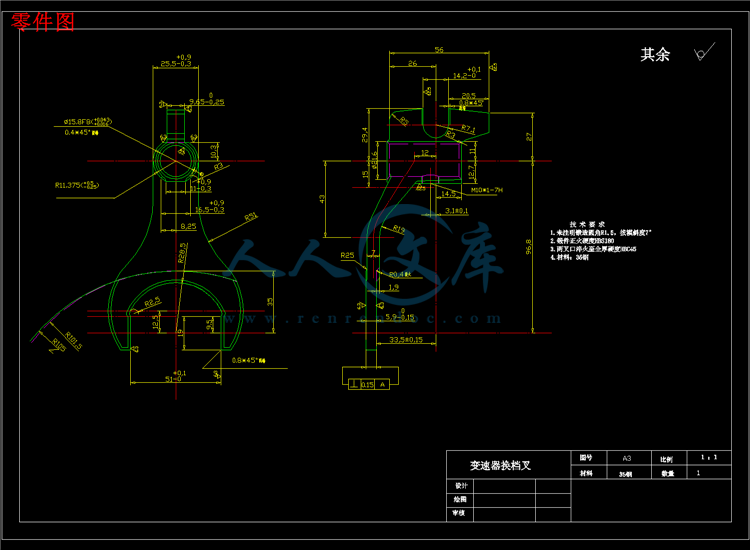Click the 审核 row label
Viewport: 750px width, 550px height.
(458, 513)
